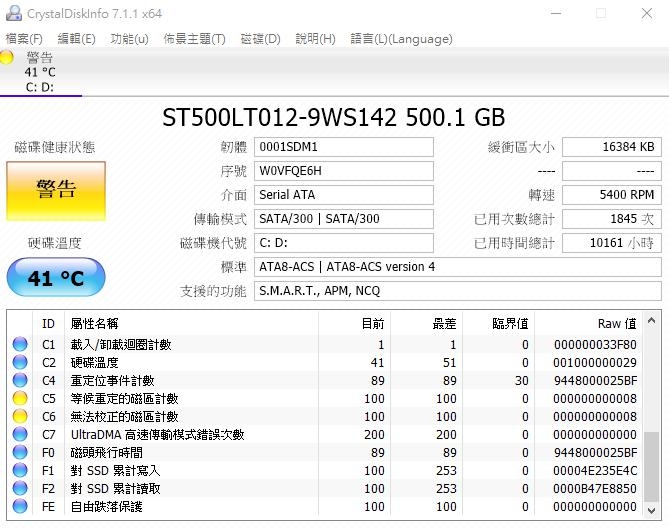Image resolution: width=669 pixels, height=529 pixels.
Task: Click the interface field Serial ATA
Action: (x=344, y=195)
